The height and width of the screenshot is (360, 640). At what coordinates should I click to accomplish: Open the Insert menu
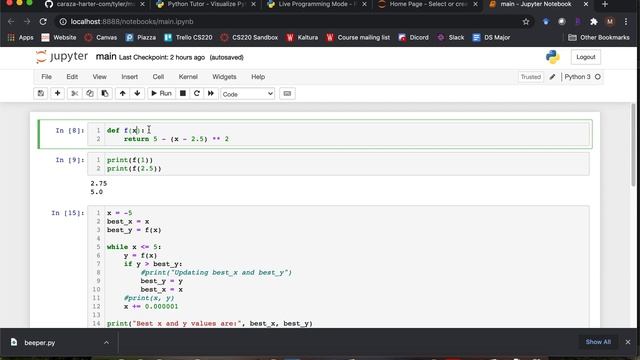coord(129,77)
